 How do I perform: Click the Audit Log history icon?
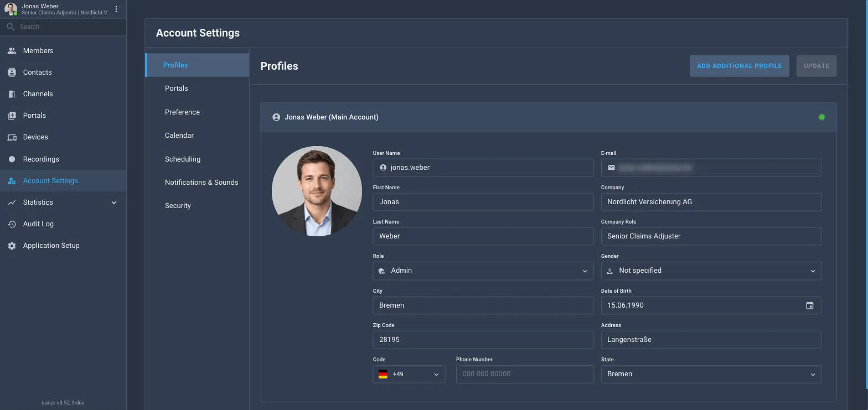tap(12, 224)
